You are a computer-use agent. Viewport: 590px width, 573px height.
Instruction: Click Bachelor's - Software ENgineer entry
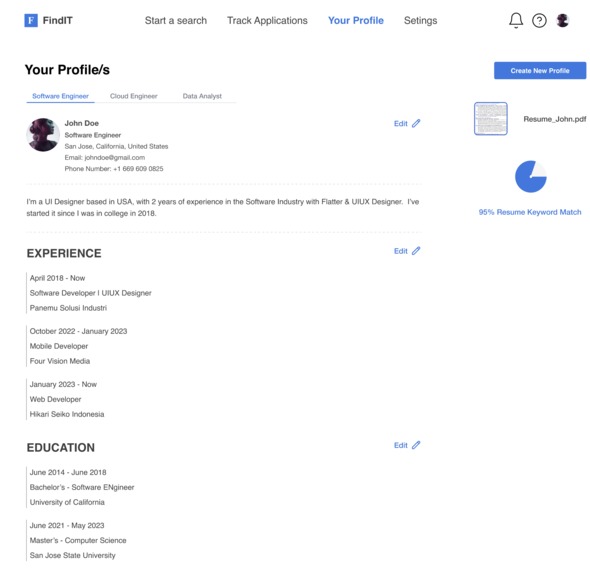click(x=82, y=487)
